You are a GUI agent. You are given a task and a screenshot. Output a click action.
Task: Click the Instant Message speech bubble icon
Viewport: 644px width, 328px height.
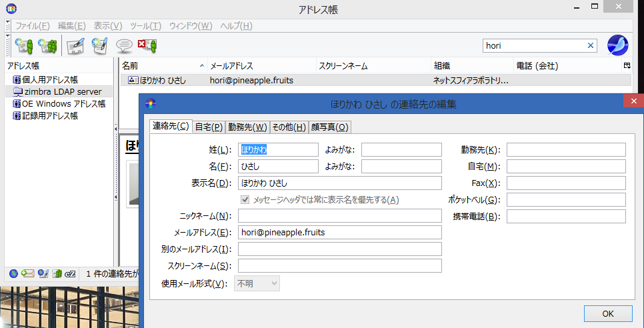click(x=123, y=46)
